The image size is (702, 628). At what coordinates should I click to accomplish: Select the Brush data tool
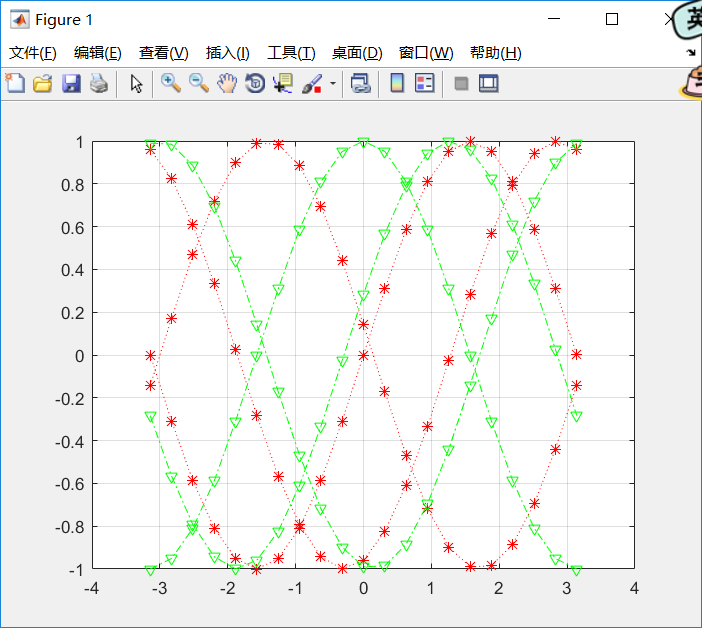312,84
